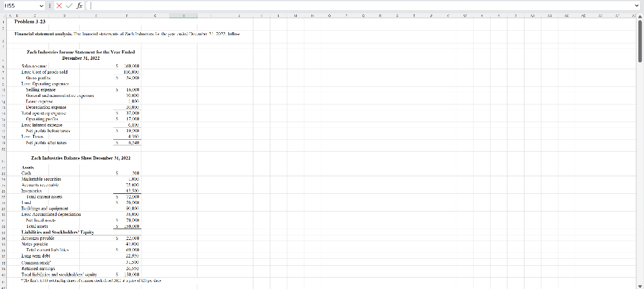644x289 pixels.
Task: Select the Total operating expense value 37,000
Action: tap(133, 113)
